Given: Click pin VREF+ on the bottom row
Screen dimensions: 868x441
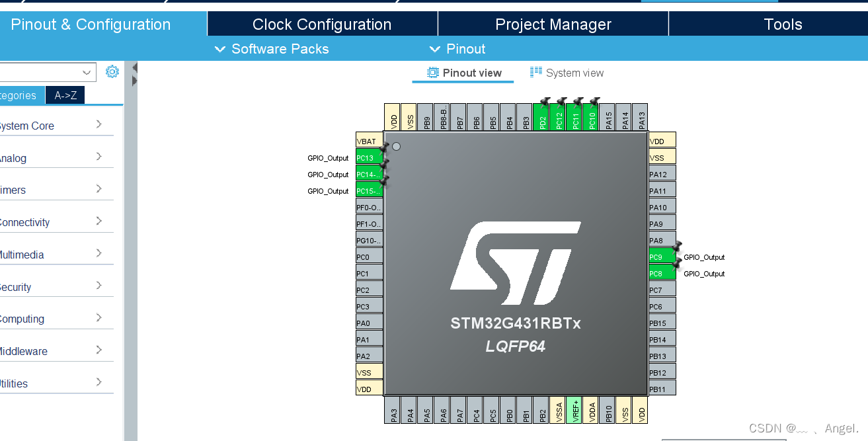Looking at the screenshot, I should pyautogui.click(x=574, y=410).
